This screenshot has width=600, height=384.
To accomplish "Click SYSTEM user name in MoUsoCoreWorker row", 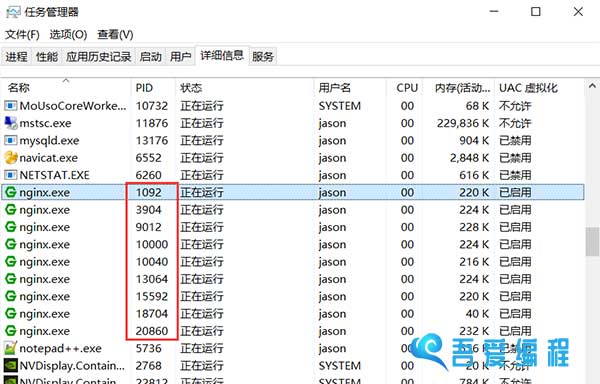I will [x=340, y=106].
